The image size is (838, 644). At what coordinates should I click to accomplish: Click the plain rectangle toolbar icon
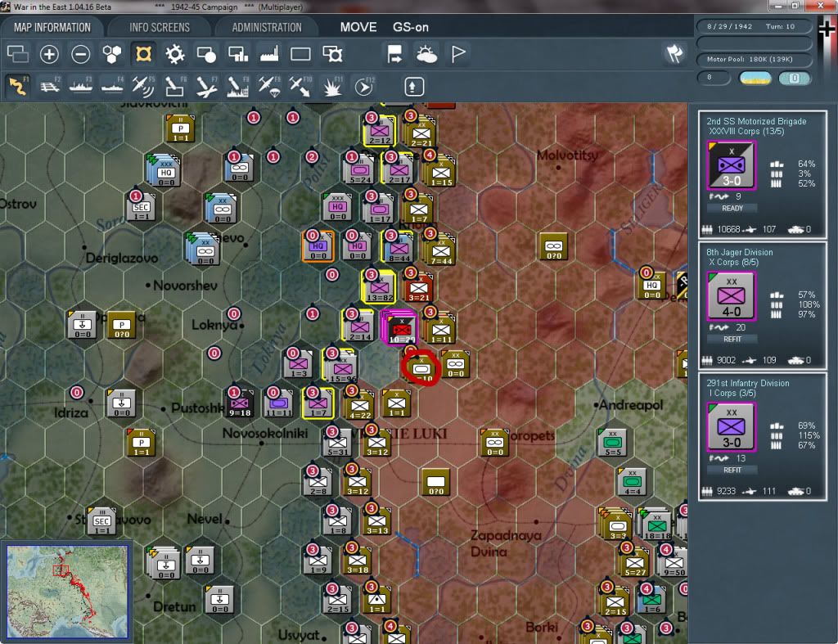point(300,54)
